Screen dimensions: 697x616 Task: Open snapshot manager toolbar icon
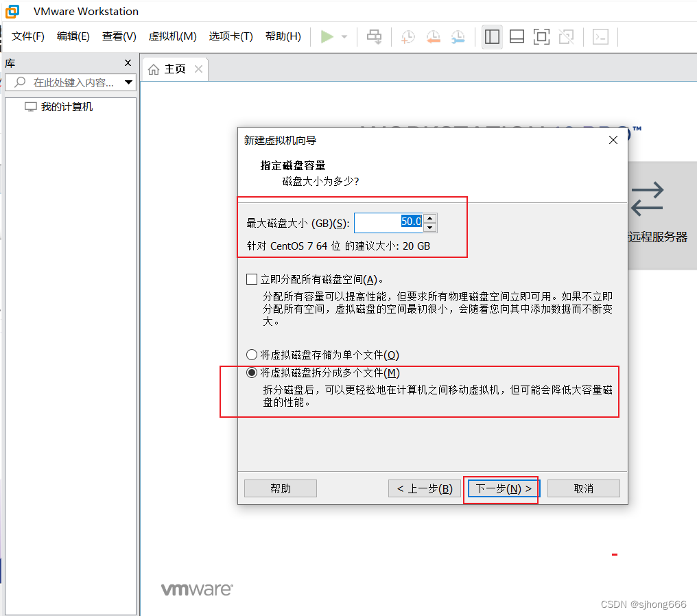458,36
